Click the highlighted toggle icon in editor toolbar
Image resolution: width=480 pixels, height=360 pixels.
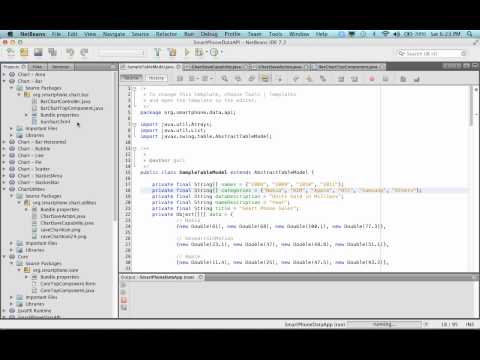265,79
